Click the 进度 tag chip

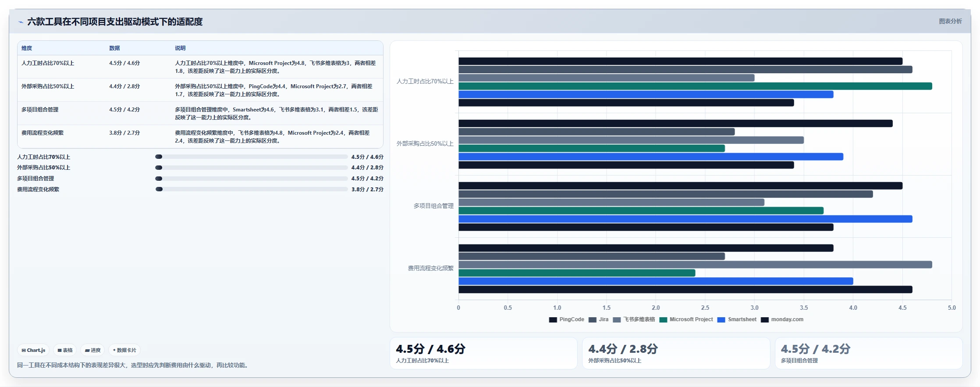pos(92,350)
